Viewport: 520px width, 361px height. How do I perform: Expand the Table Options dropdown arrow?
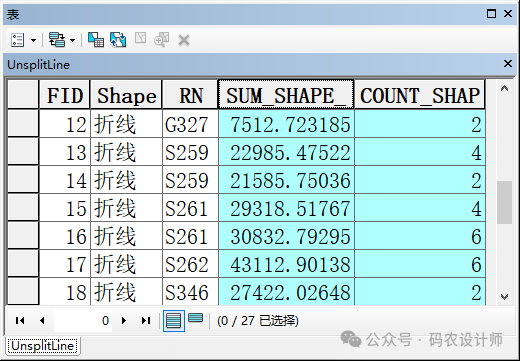pyautogui.click(x=33, y=41)
